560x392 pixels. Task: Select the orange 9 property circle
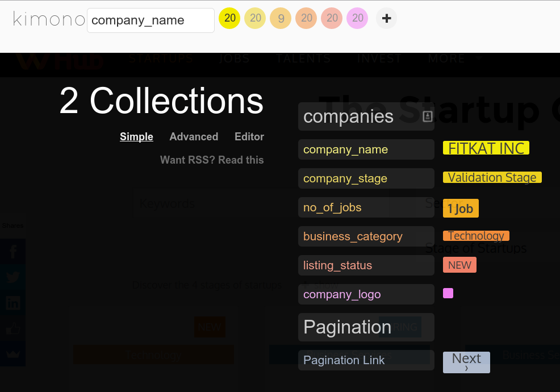[x=281, y=18]
